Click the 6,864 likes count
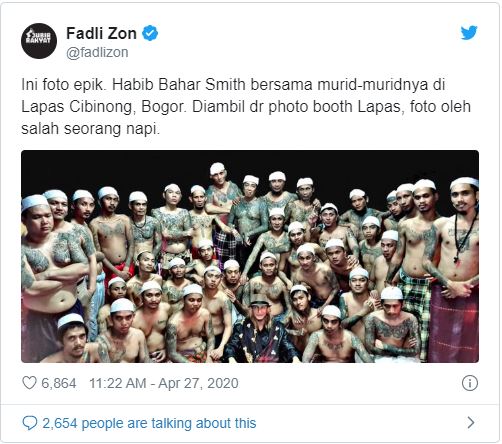The height and width of the screenshot is (444, 502). (x=59, y=383)
